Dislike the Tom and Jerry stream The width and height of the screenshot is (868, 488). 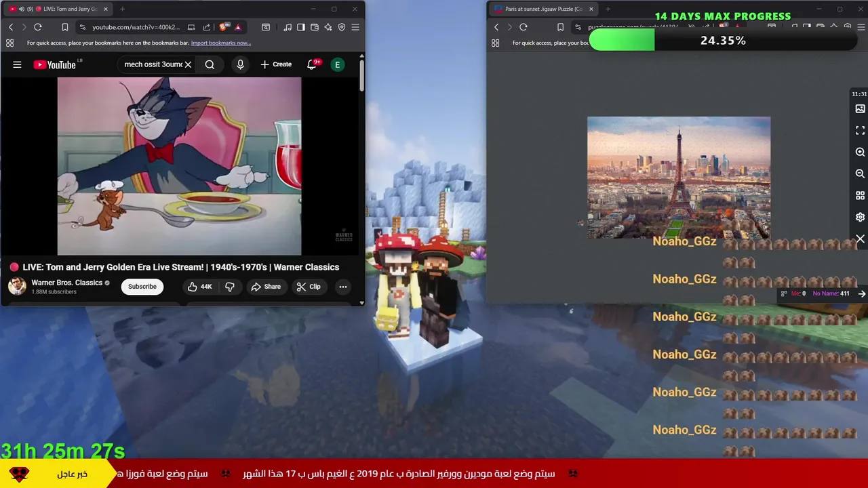pos(230,287)
